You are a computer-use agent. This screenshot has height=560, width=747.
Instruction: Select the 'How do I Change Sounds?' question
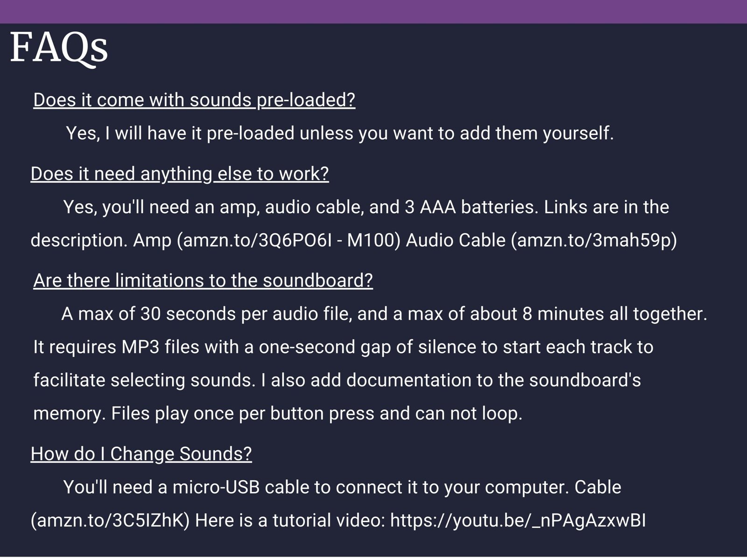pyautogui.click(x=141, y=454)
